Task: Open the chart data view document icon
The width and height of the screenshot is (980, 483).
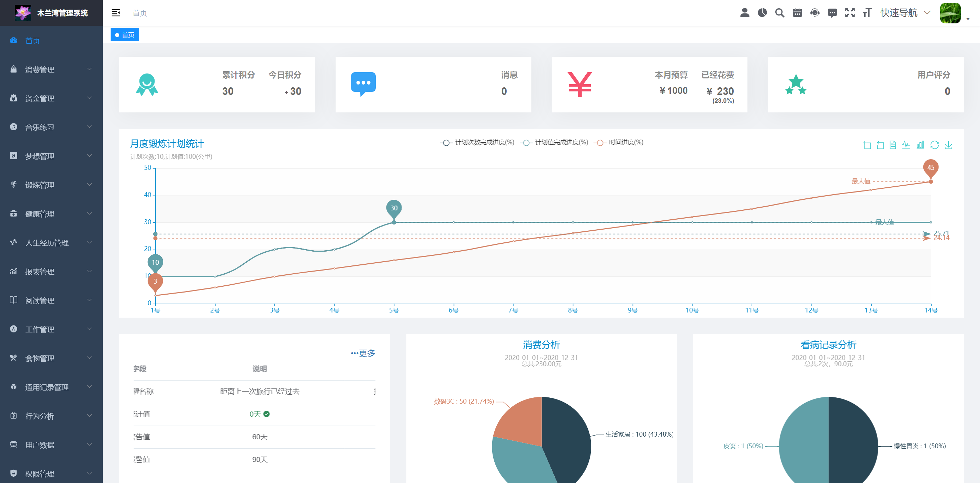Action: (893, 145)
